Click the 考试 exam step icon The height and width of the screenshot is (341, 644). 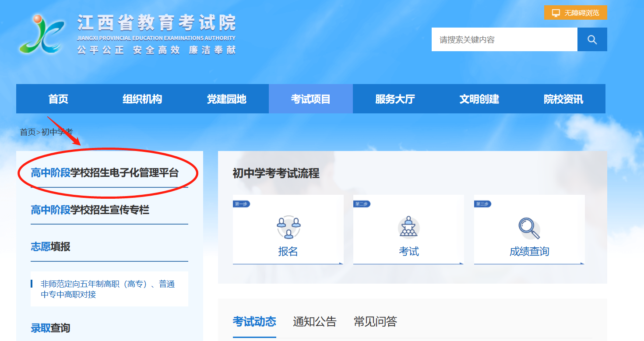pos(408,227)
